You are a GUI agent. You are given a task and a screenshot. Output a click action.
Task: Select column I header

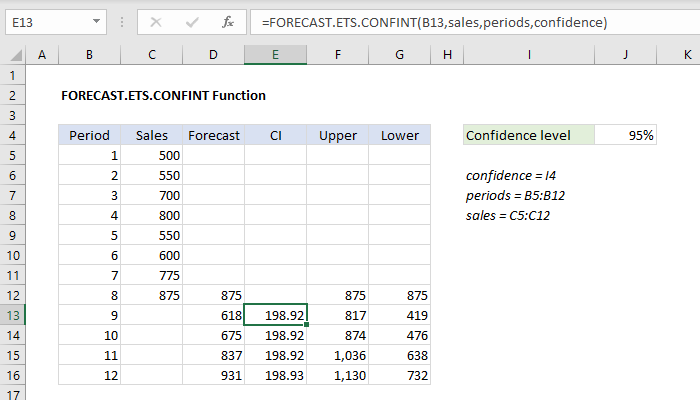pos(529,55)
